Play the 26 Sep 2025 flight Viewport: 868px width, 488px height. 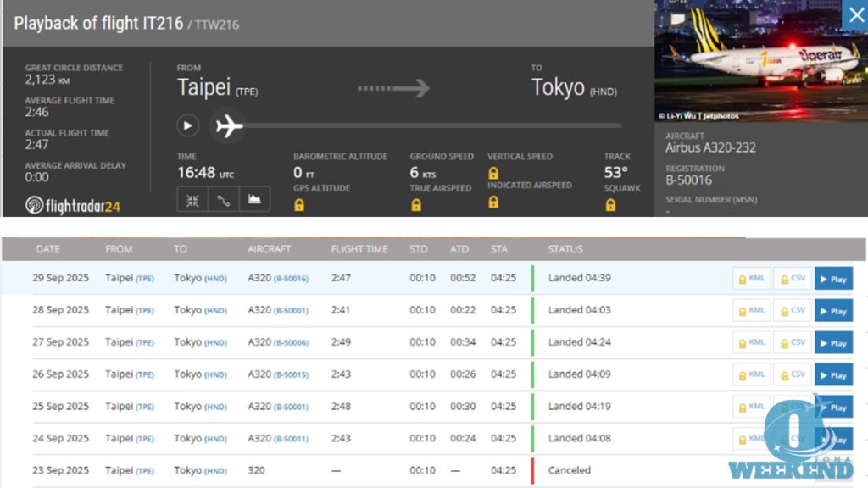[833, 375]
